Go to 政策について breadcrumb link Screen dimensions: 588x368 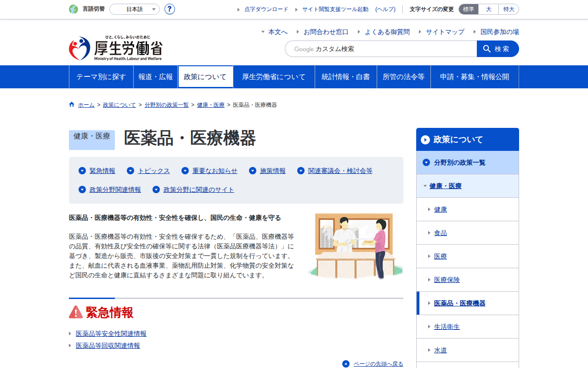point(119,105)
